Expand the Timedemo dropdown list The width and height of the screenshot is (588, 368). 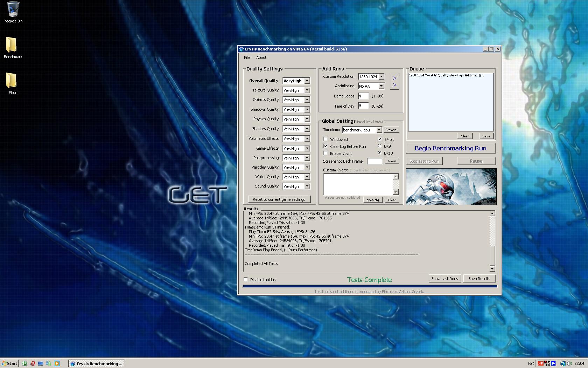(x=379, y=130)
